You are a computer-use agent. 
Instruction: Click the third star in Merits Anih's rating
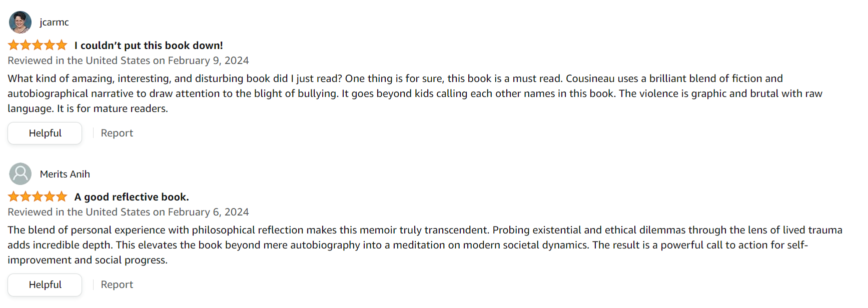pos(38,196)
